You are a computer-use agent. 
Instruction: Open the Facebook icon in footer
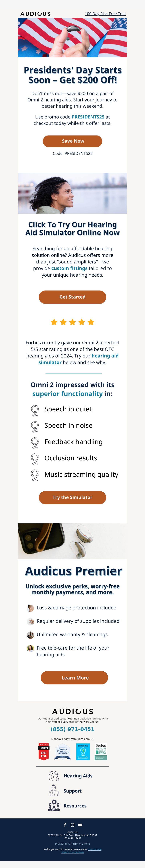pos(65,825)
